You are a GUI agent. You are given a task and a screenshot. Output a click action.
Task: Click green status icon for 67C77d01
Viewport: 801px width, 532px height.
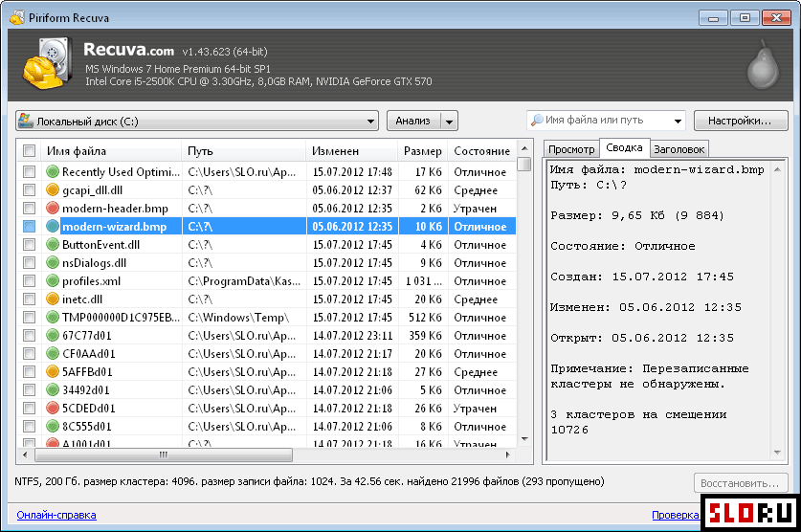[x=53, y=336]
